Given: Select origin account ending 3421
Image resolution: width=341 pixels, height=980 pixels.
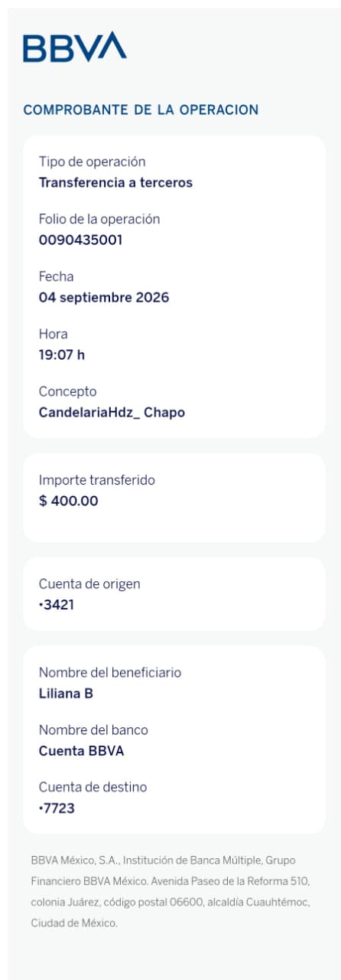Looking at the screenshot, I should [57, 606].
